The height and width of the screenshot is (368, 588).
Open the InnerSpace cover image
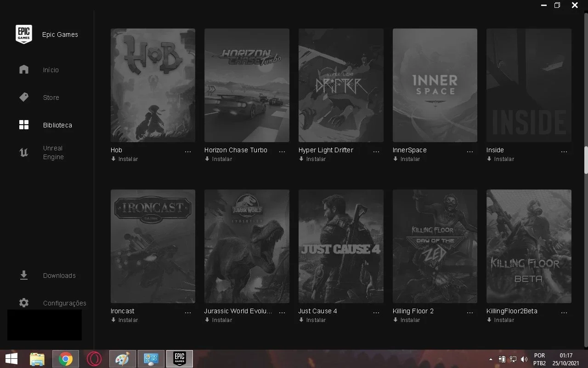tap(435, 85)
